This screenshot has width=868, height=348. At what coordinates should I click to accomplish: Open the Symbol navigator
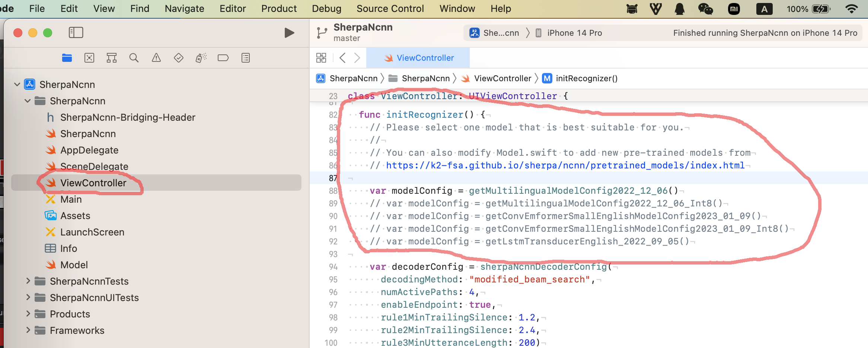(112, 58)
